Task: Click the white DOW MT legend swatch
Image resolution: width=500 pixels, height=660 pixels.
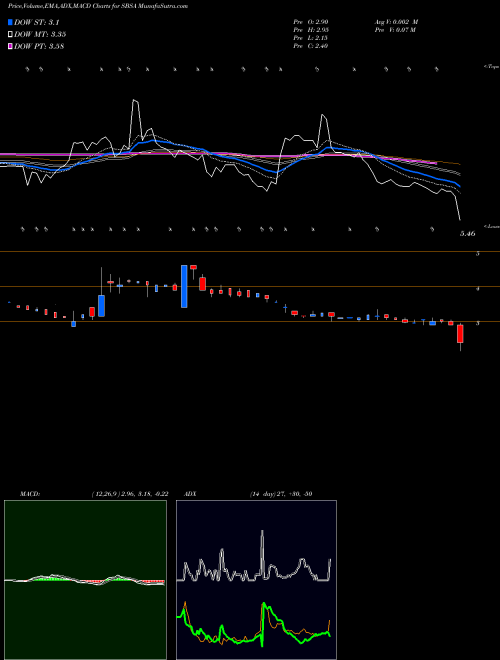Action: point(11,34)
